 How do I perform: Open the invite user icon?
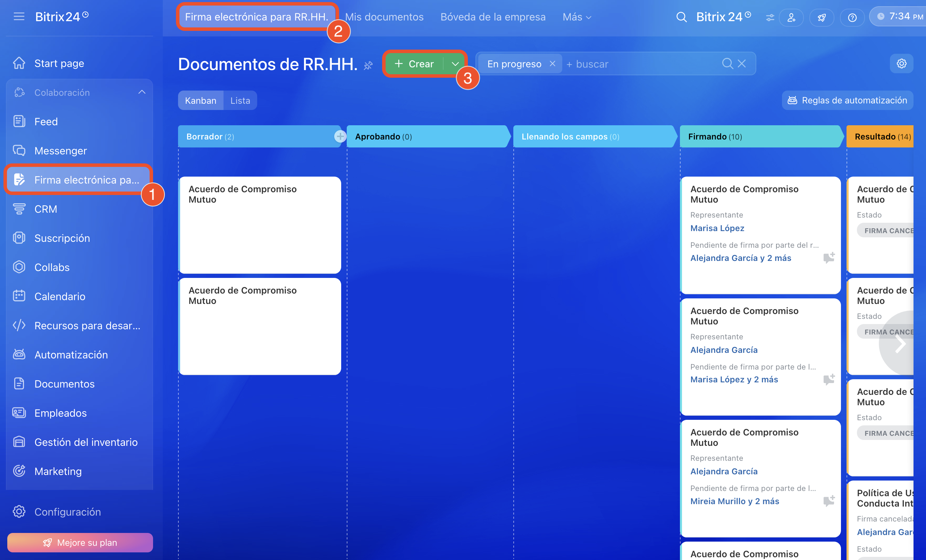coord(791,17)
